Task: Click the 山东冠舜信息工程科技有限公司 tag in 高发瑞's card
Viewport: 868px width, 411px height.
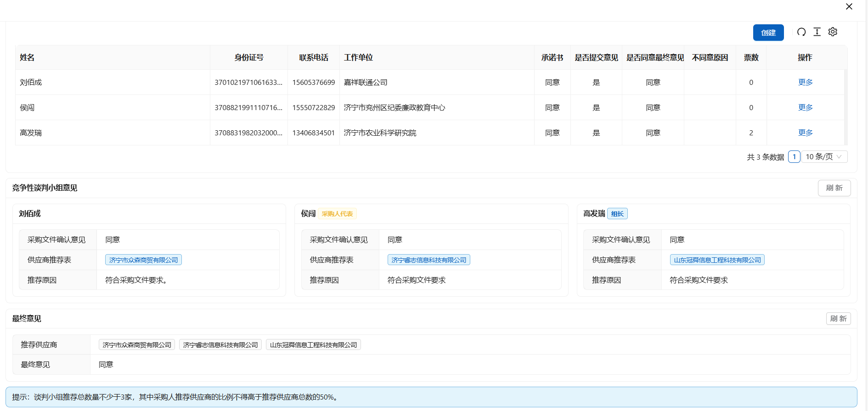Action: click(717, 260)
